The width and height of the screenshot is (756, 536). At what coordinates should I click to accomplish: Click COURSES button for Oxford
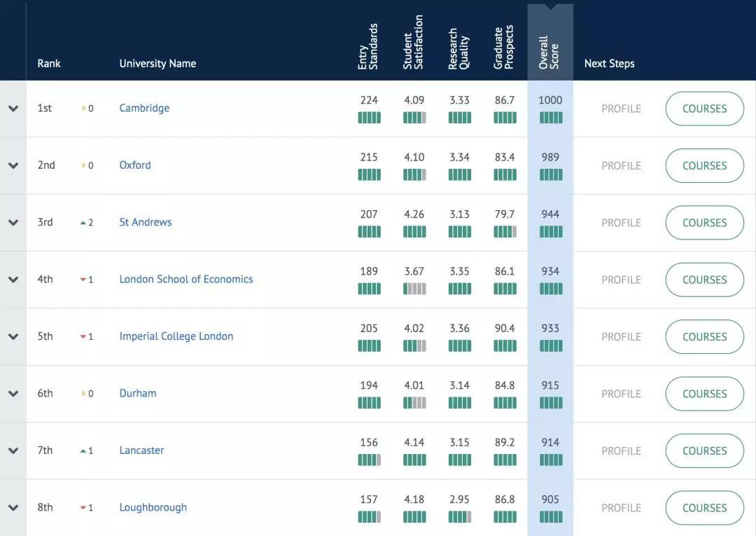[704, 166]
